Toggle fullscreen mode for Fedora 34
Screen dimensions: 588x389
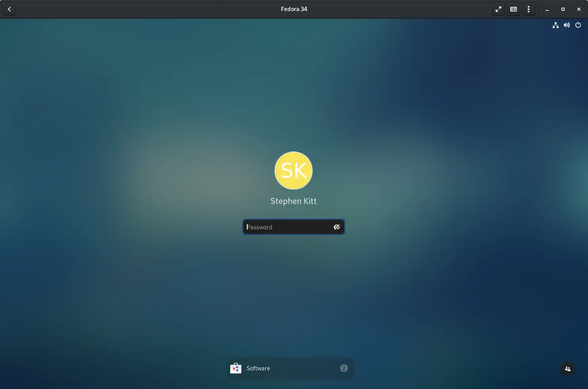[498, 9]
